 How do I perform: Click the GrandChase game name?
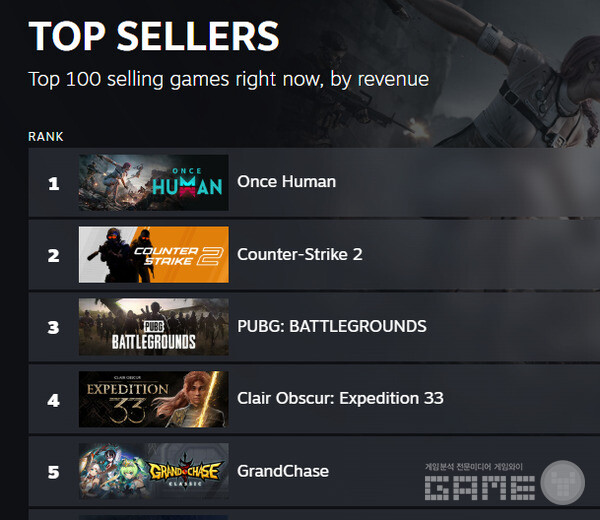[283, 471]
